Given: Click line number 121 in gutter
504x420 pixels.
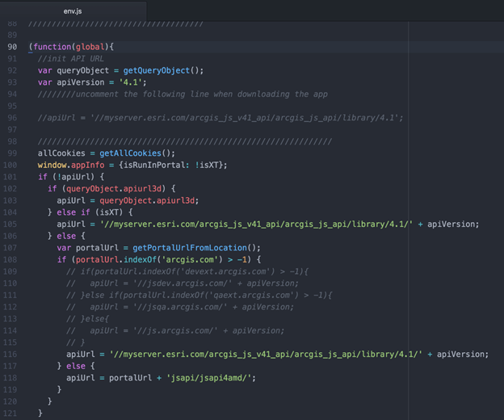Looking at the screenshot, I should point(10,414).
